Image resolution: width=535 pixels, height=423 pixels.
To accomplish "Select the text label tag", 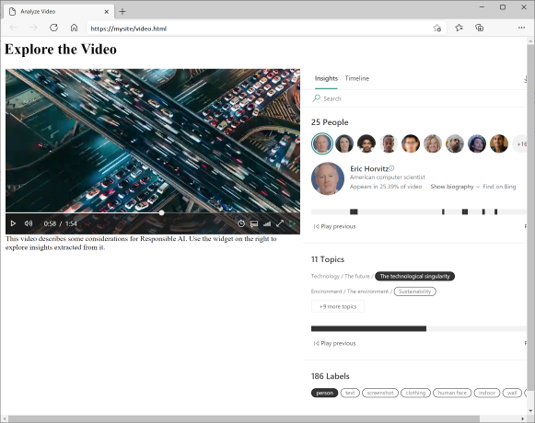I will pos(350,393).
